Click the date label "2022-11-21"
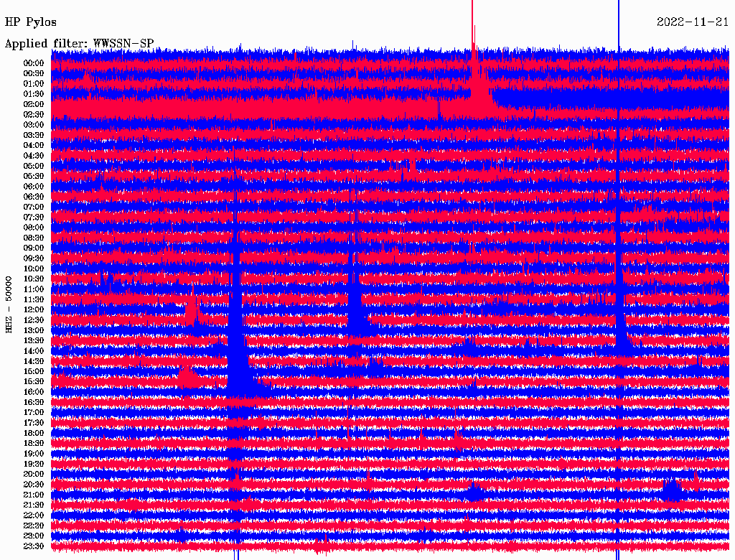Viewport: 735px width, 560px height. tap(693, 22)
